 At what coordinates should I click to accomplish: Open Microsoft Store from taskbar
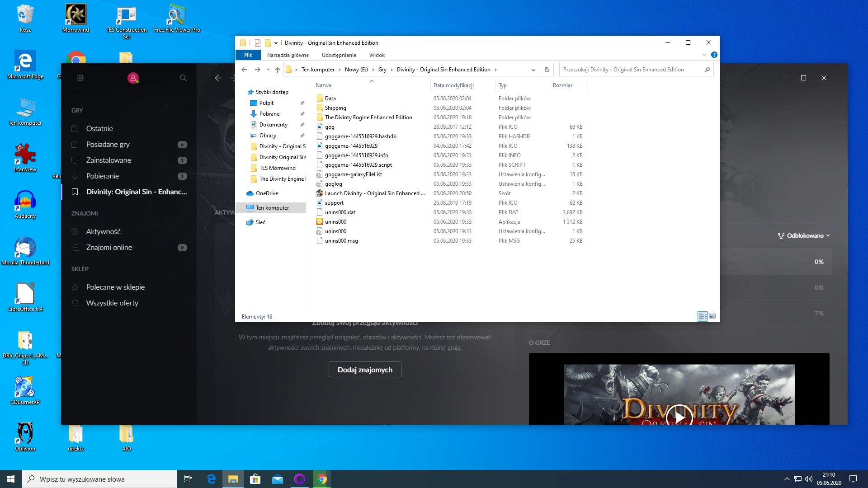point(255,479)
